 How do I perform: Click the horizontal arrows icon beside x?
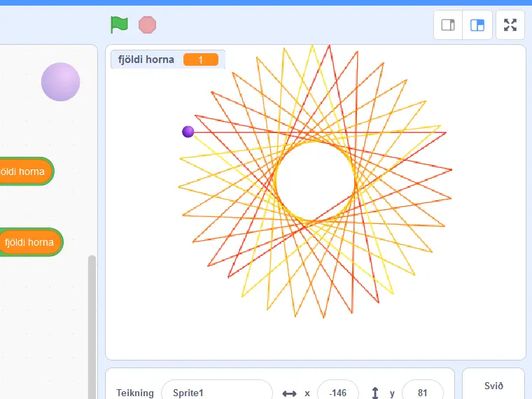pos(289,393)
